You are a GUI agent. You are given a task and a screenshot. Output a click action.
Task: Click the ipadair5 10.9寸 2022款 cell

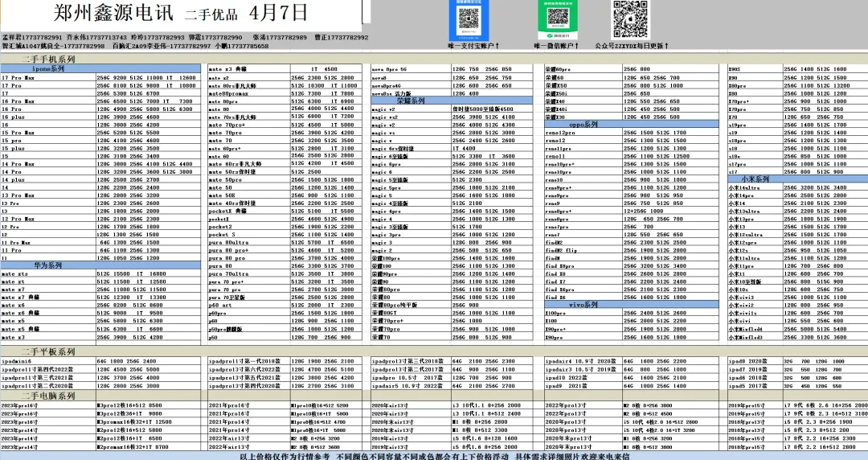pyautogui.click(x=411, y=386)
